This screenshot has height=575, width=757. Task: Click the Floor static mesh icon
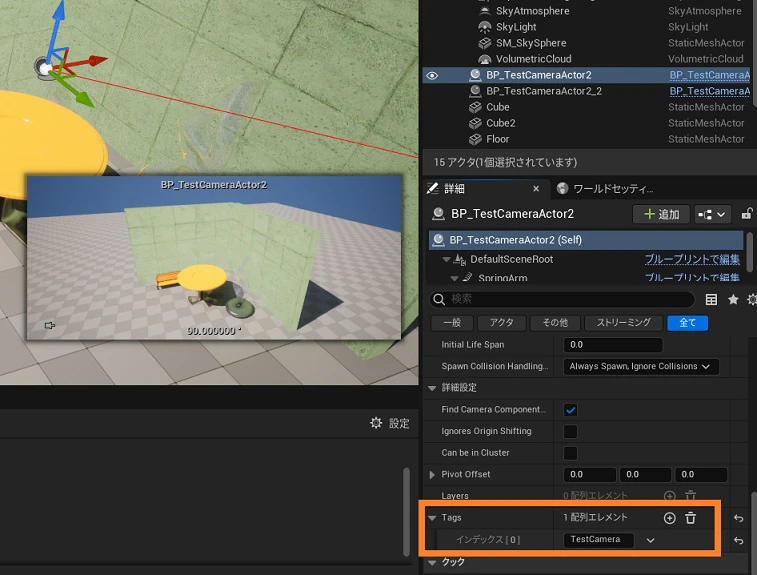(x=476, y=139)
